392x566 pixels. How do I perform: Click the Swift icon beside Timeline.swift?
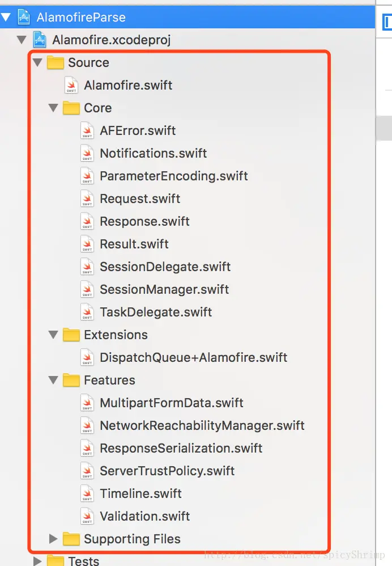(87, 494)
